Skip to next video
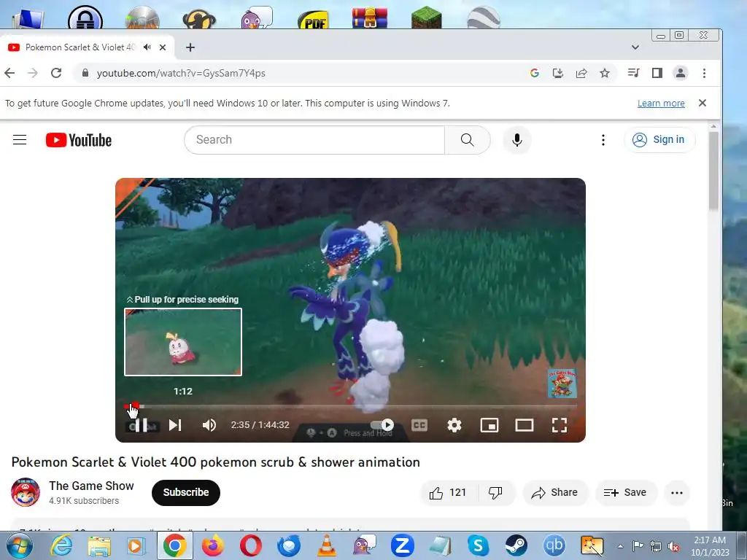 coord(175,425)
